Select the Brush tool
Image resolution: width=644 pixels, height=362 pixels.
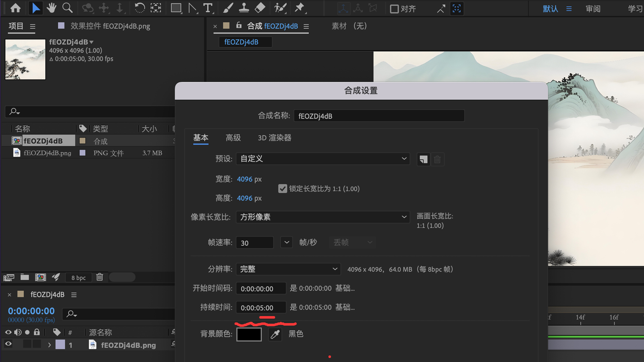pyautogui.click(x=228, y=8)
